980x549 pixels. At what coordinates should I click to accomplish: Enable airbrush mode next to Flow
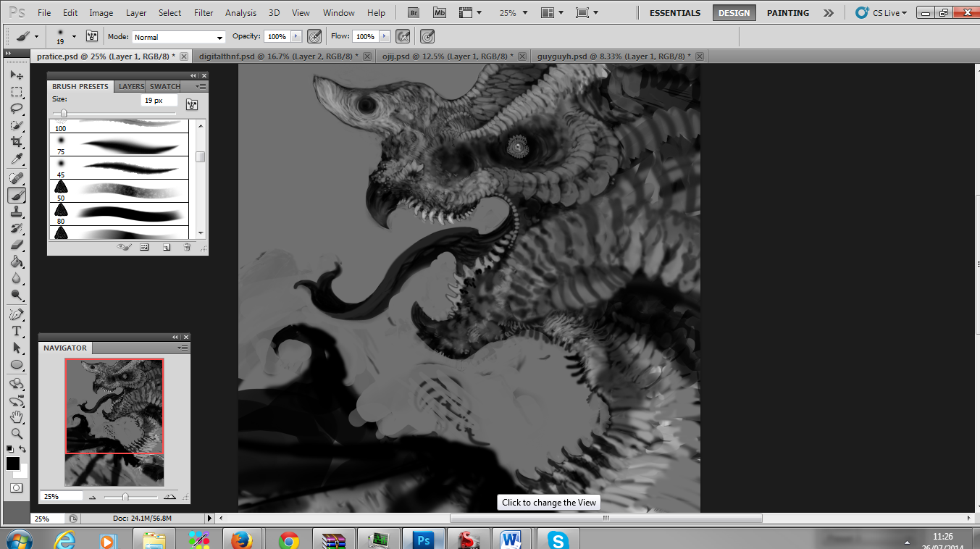tap(403, 36)
